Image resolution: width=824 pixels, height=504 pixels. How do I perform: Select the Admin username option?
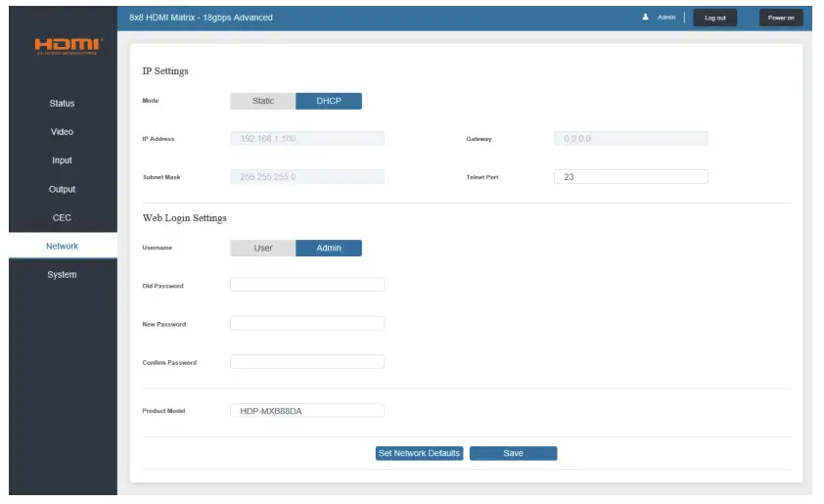pyautogui.click(x=329, y=248)
